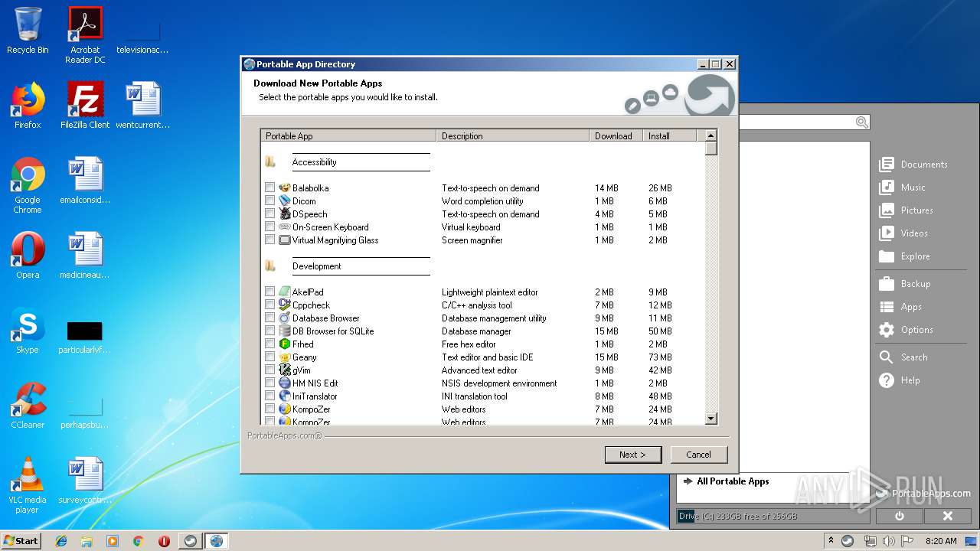This screenshot has height=551, width=980.
Task: Open FileZilla Client desktop shortcut
Action: click(x=85, y=106)
